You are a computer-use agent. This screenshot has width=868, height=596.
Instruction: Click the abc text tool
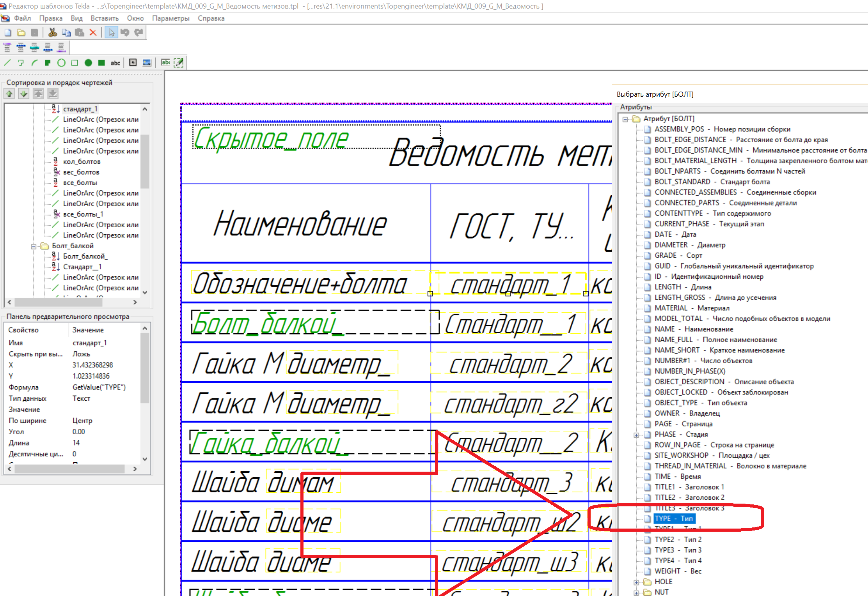(115, 62)
